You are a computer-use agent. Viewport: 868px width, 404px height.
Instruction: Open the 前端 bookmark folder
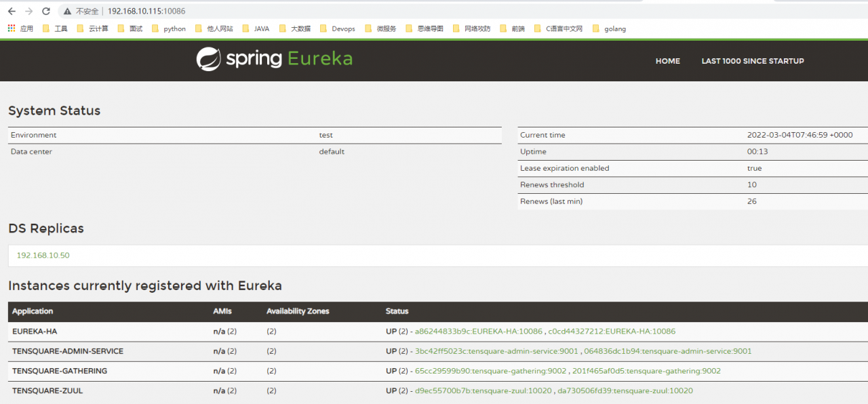(512, 28)
